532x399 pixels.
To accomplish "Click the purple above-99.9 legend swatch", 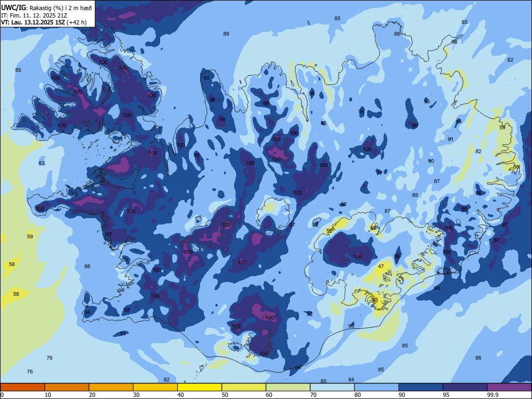I will [x=509, y=387].
